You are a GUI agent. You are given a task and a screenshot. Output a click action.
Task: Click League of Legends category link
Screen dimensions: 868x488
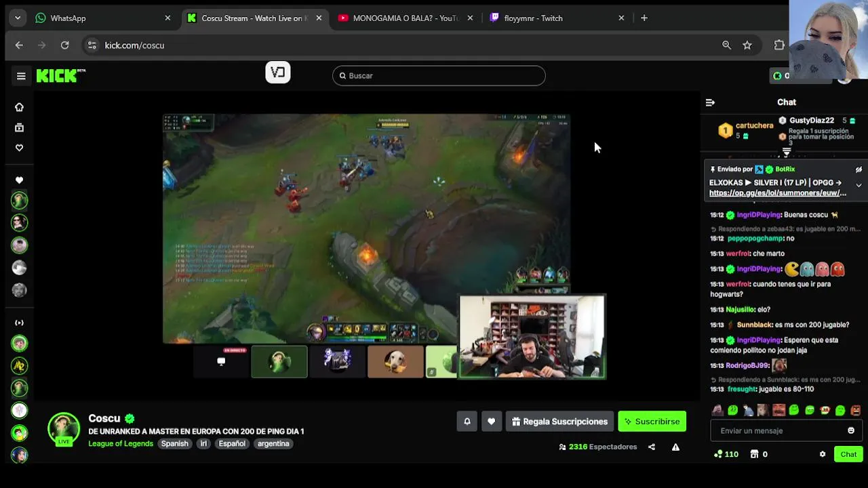click(121, 444)
